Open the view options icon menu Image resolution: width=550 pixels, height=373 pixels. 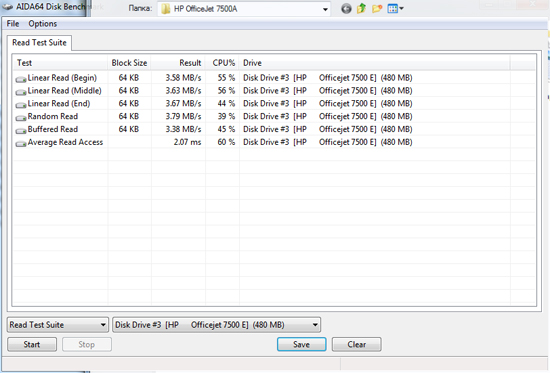click(395, 9)
